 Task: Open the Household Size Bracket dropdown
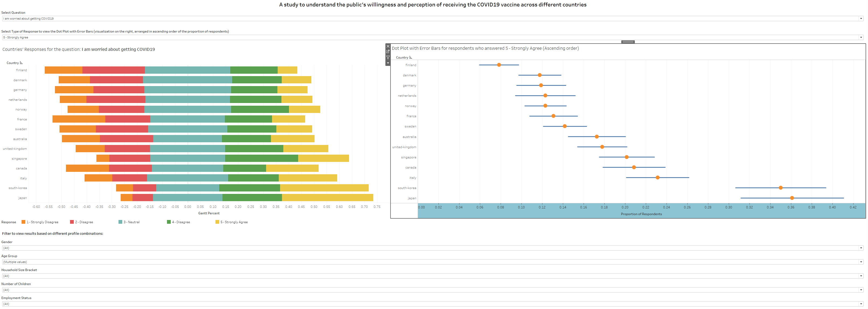861,276
